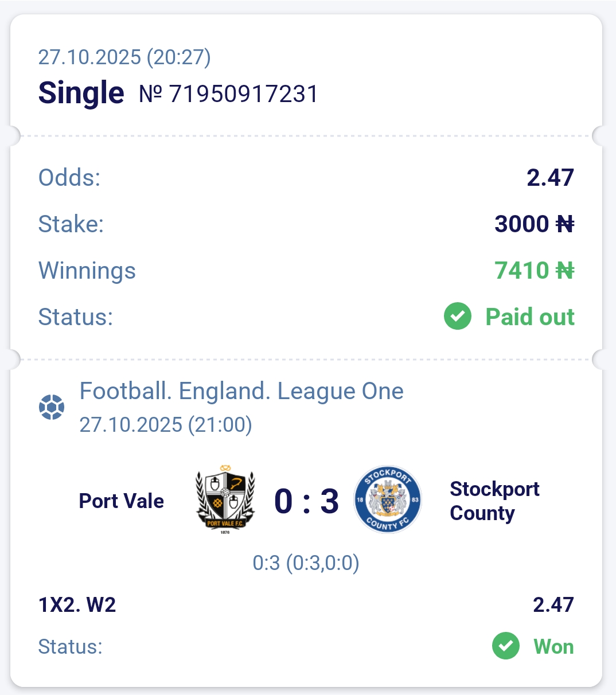Image resolution: width=616 pixels, height=695 pixels.
Task: Click the Won status text
Action: point(553,647)
